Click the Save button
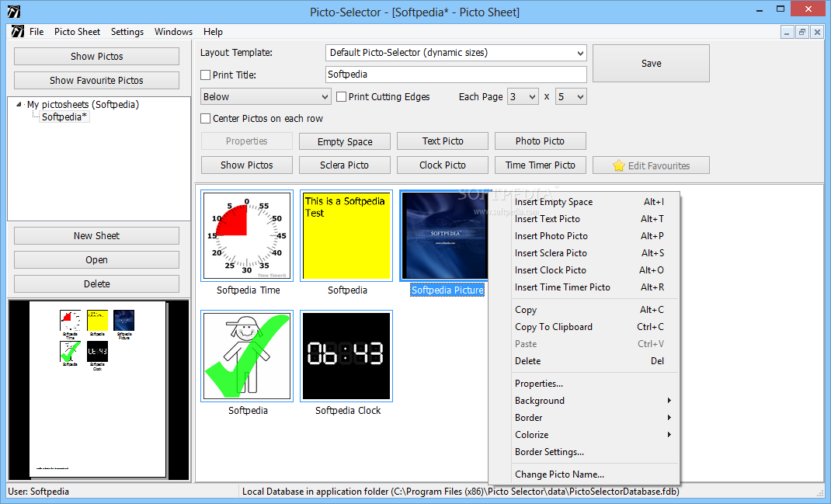Image resolution: width=831 pixels, height=504 pixels. (x=651, y=63)
